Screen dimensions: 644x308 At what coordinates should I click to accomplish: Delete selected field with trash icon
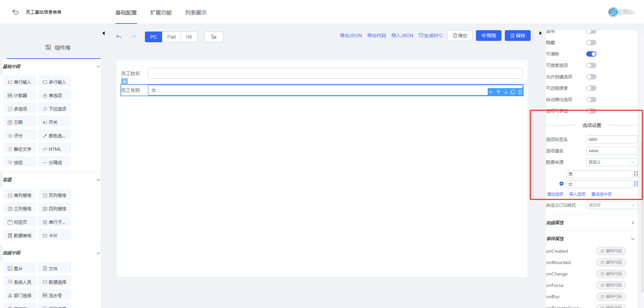tap(520, 92)
